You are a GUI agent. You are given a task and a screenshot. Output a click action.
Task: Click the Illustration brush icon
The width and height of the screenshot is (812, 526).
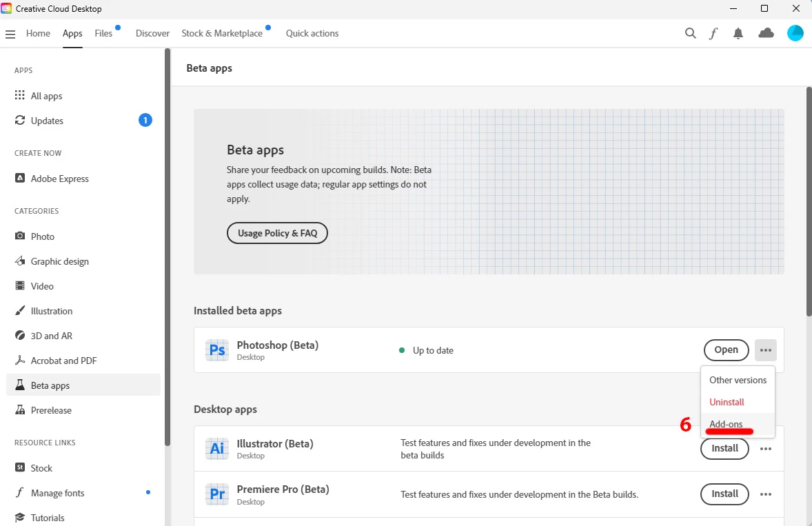[x=20, y=311]
